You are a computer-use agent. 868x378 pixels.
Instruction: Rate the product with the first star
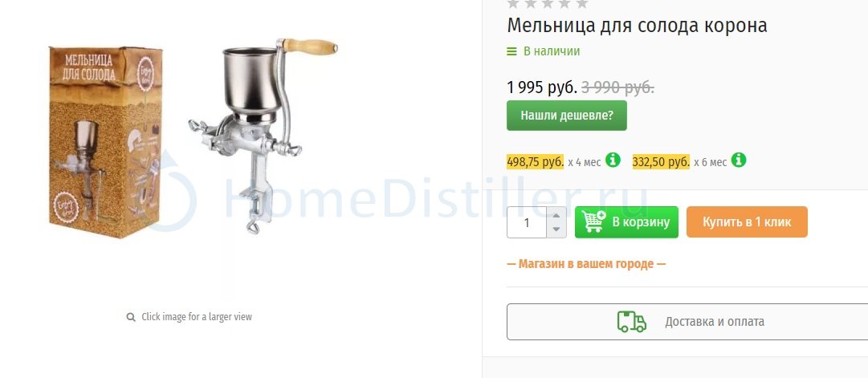(513, 4)
